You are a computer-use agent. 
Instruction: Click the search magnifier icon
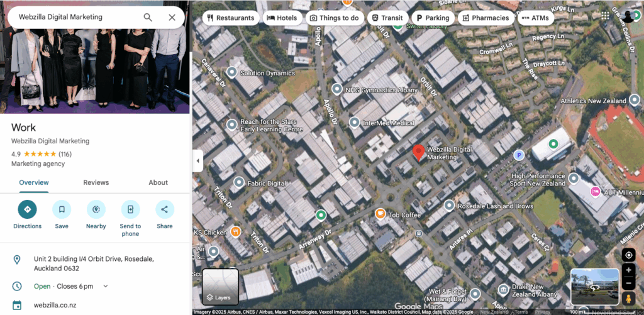(x=148, y=17)
